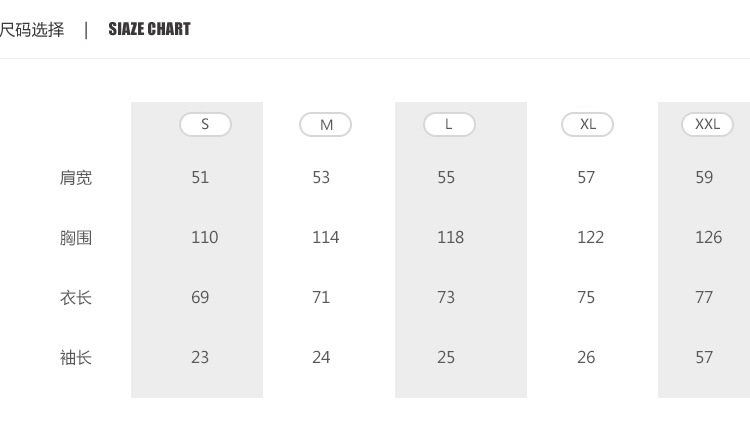Image resolution: width=750 pixels, height=422 pixels.
Task: Select the XXL size pill
Action: [x=707, y=124]
